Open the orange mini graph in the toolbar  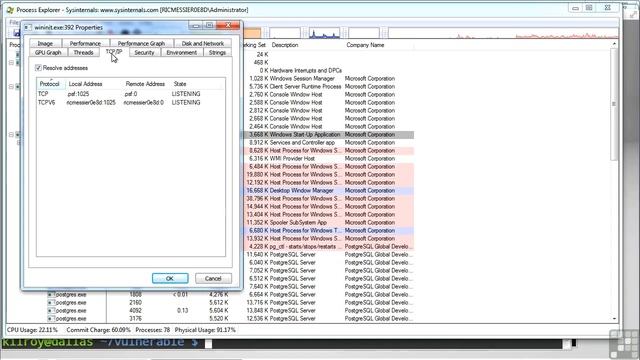pyautogui.click(x=251, y=33)
